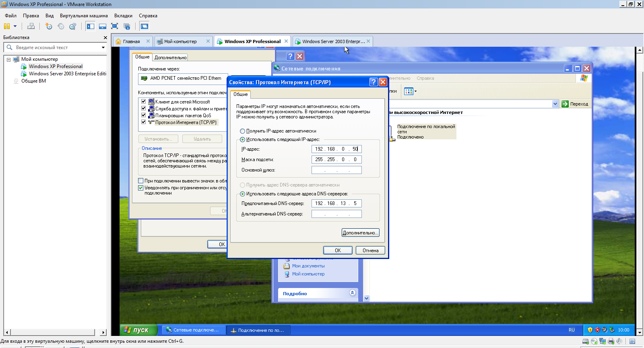The image size is (644, 348).
Task: Click the VMware suspend (pause) toolbar icon
Action: (7, 26)
